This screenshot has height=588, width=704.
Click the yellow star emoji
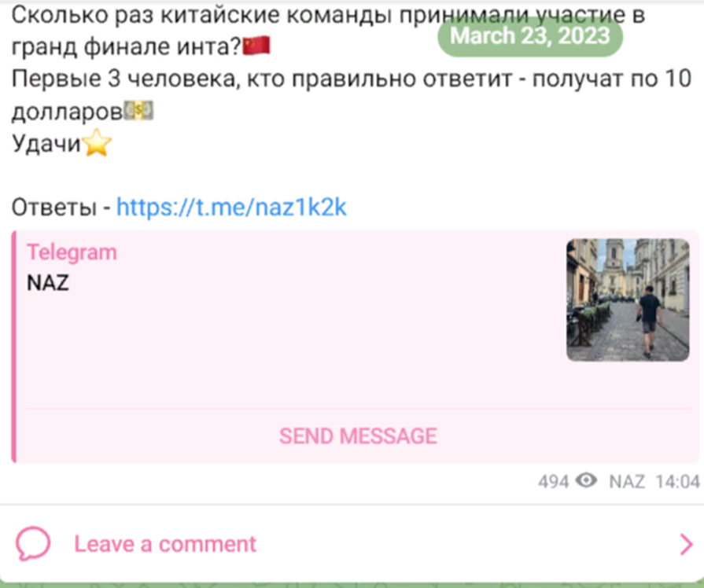click(x=97, y=143)
